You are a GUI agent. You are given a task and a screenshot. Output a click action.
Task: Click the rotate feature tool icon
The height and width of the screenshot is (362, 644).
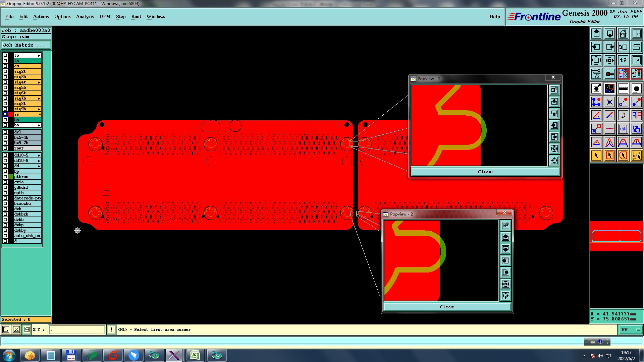coord(623,115)
